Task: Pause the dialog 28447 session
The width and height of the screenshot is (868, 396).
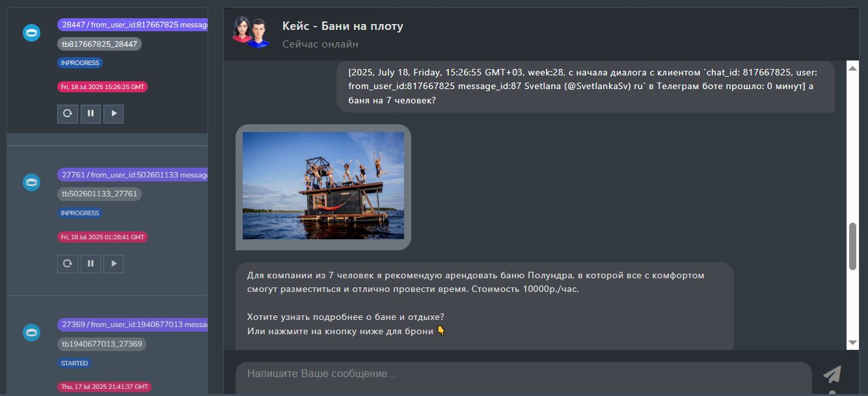Action: click(90, 114)
